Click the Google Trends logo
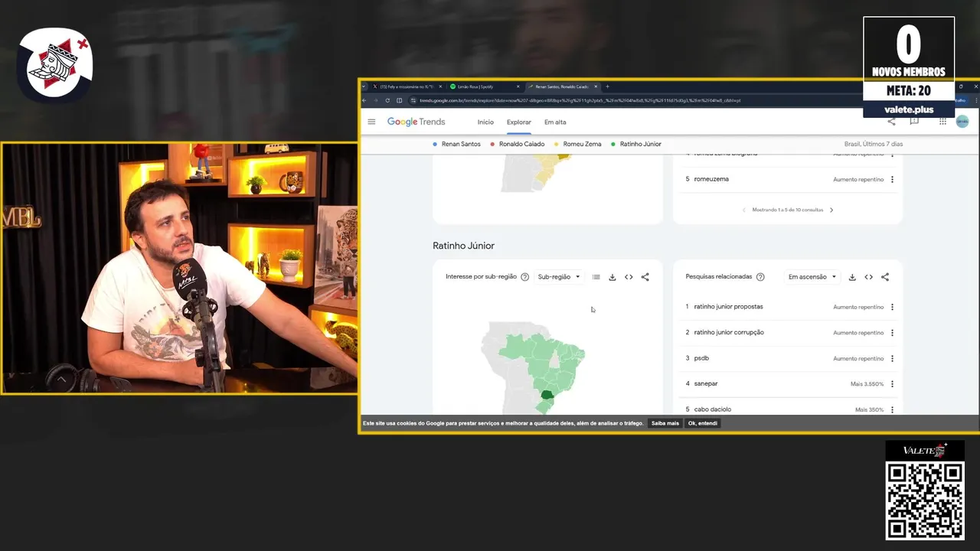 pos(416,122)
